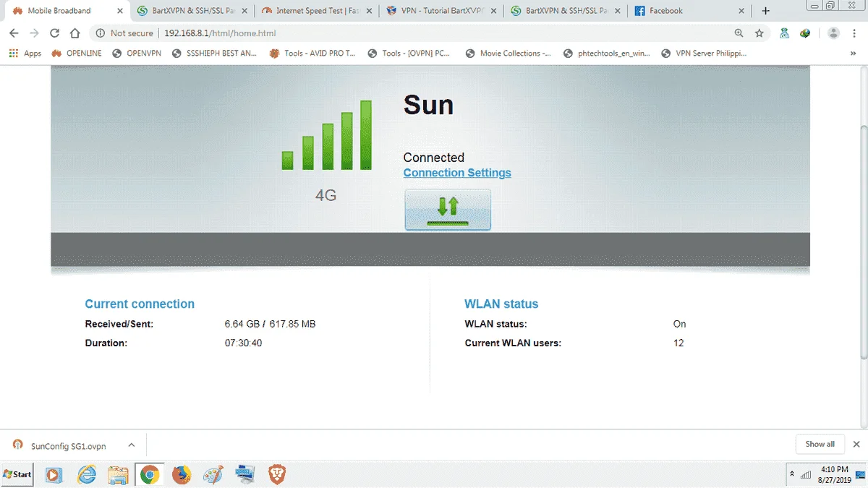868x488 pixels.
Task: Bookmark this page with the star icon
Action: click(x=759, y=33)
